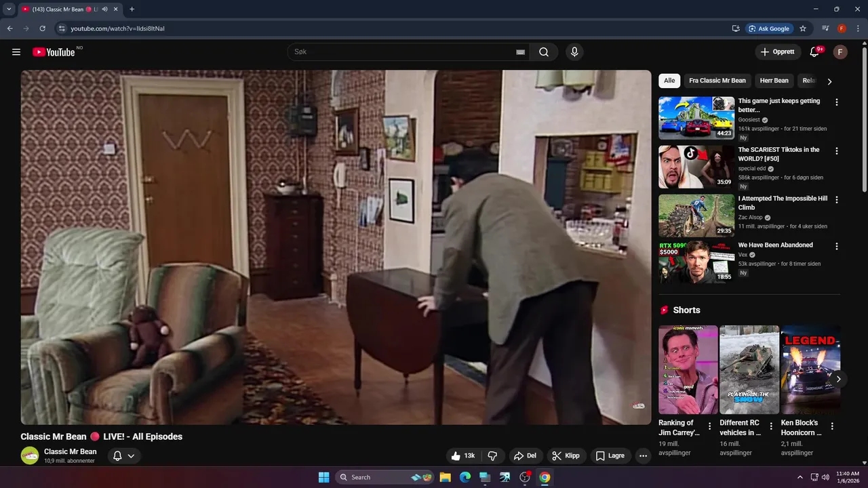868x488 pixels.
Task: Open 'The SCARIEST Tiktoks in the WORLD' thumbnail
Action: [696, 167]
